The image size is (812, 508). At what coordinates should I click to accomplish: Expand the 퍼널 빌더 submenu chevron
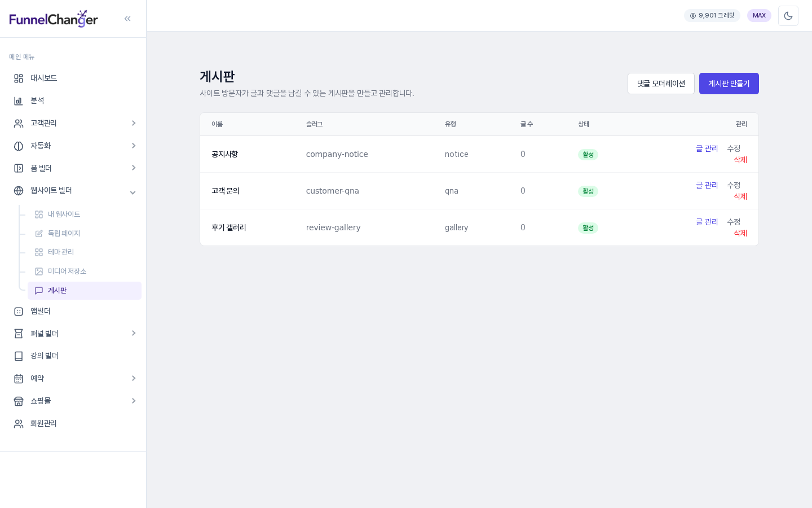click(134, 333)
